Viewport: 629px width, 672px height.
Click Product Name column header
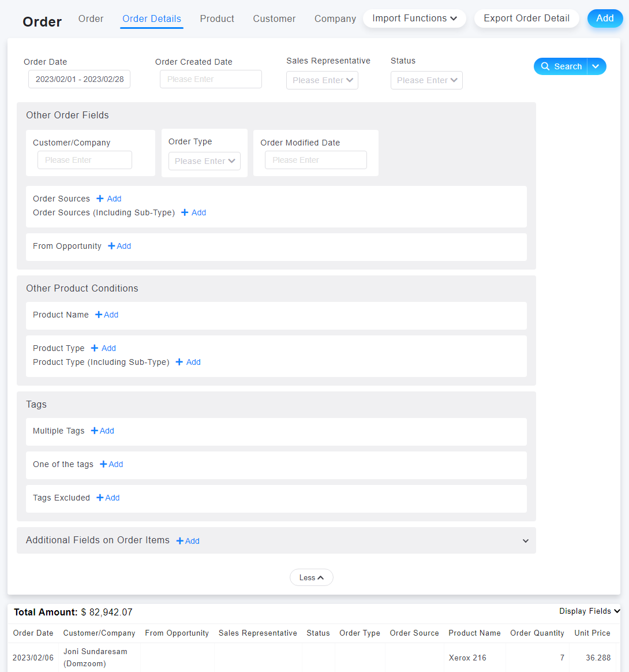474,633
